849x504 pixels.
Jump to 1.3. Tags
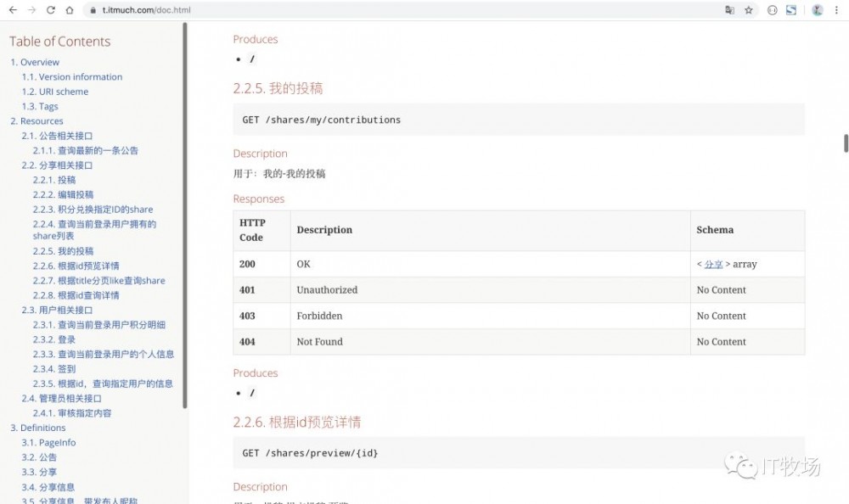pyautogui.click(x=40, y=106)
